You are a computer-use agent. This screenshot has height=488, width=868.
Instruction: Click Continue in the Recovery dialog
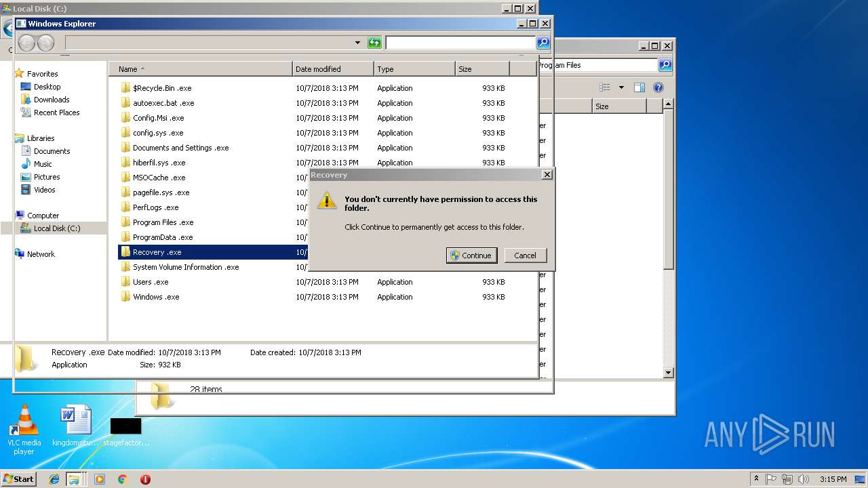pos(471,256)
